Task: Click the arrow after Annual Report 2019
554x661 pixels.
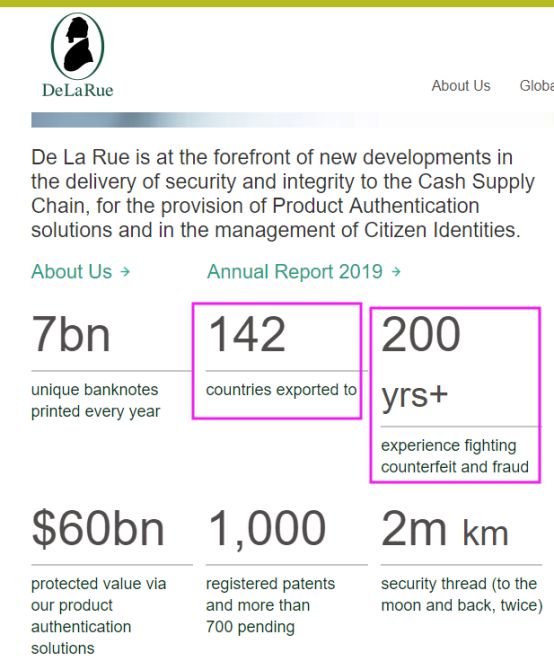Action: (x=395, y=271)
